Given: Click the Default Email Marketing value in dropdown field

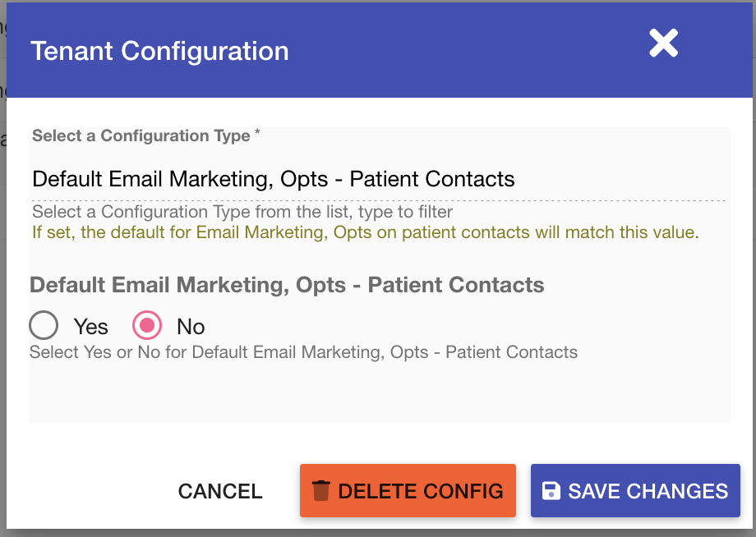Looking at the screenshot, I should (274, 179).
